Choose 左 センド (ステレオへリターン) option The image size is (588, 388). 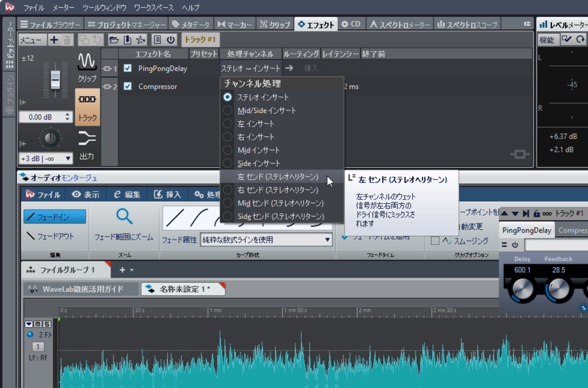pyautogui.click(x=282, y=176)
